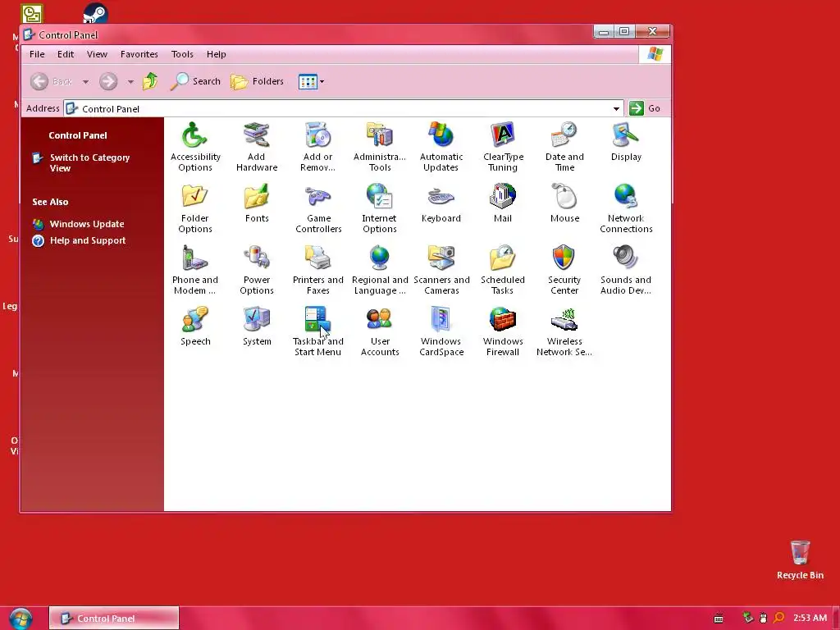Open the Fonts folder icon
Viewport: 840px width, 630px height.
(x=257, y=203)
